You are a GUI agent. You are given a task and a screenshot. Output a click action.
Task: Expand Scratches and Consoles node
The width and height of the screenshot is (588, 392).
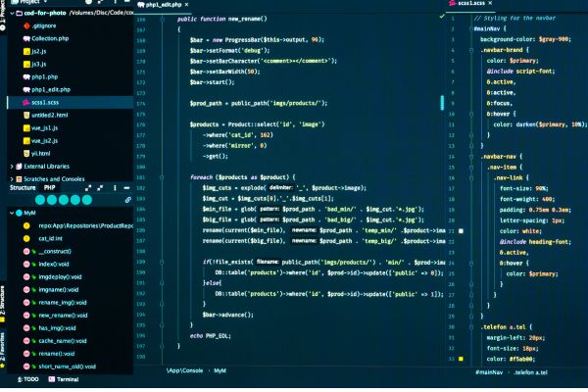(x=12, y=179)
